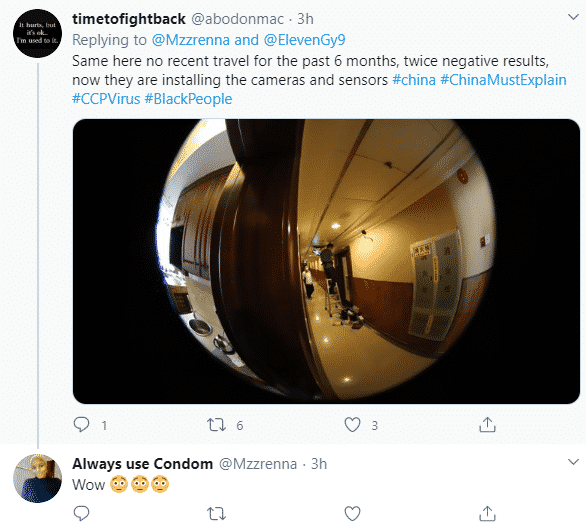Visit the @ElevenGy9 mentioned profile

(x=305, y=40)
